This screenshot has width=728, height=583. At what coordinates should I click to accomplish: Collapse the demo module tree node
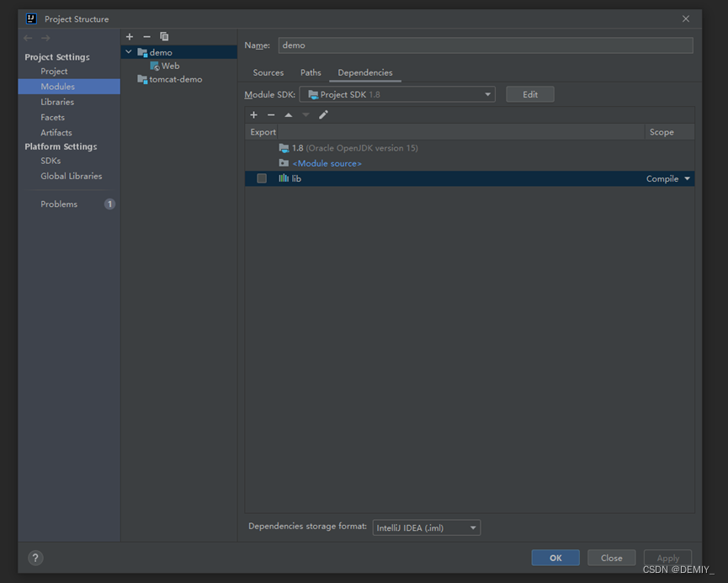pos(129,52)
